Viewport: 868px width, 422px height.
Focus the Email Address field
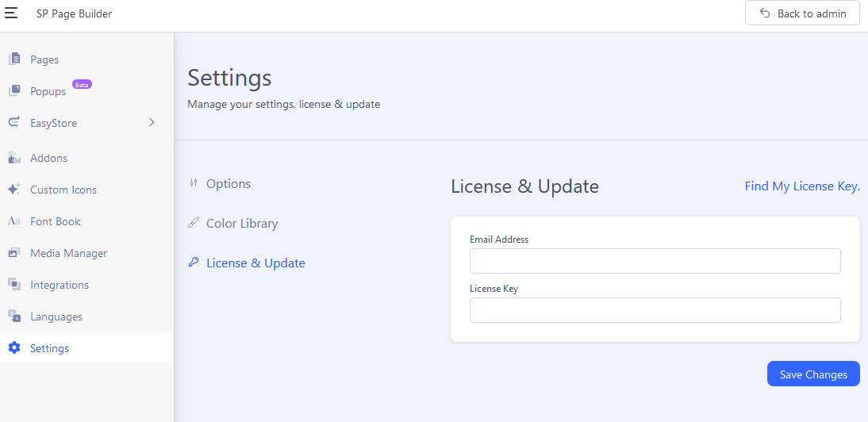[655, 261]
